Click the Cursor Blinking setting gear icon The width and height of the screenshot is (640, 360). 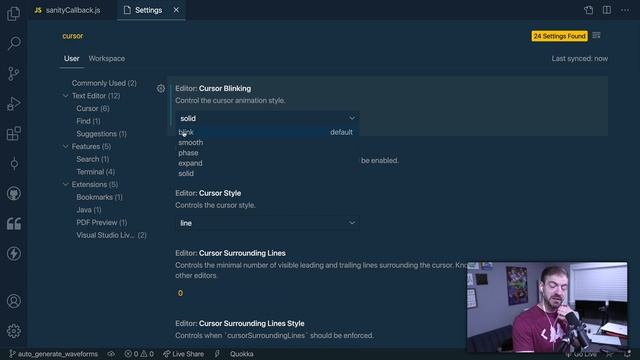[x=161, y=88]
